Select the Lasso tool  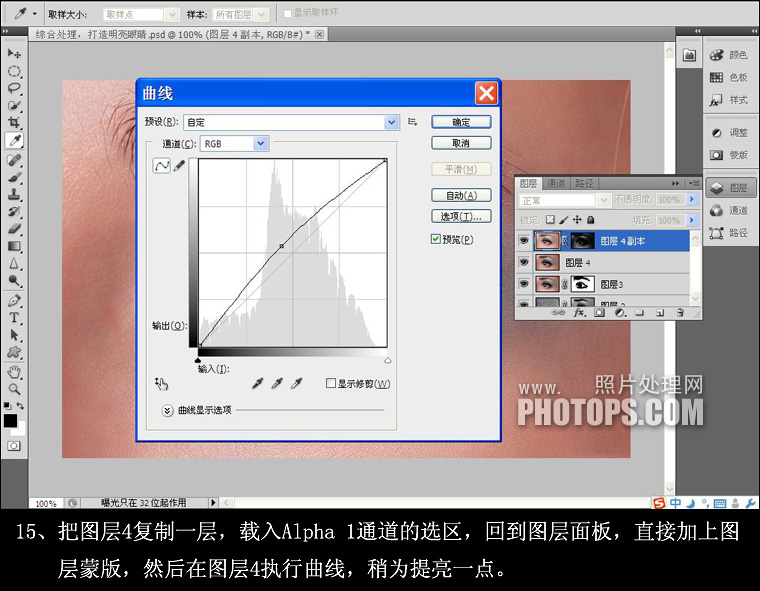[x=14, y=88]
